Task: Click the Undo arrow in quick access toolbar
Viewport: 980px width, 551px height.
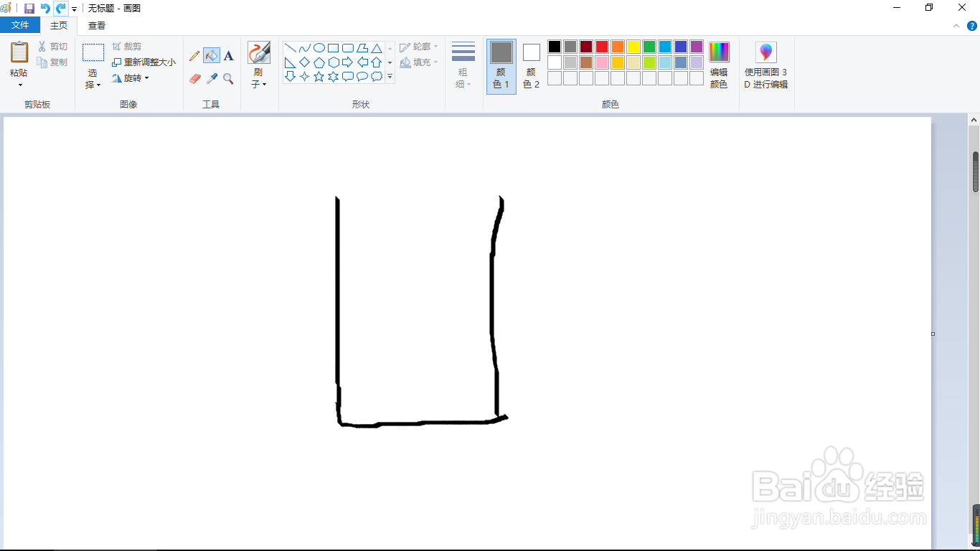Action: point(45,8)
